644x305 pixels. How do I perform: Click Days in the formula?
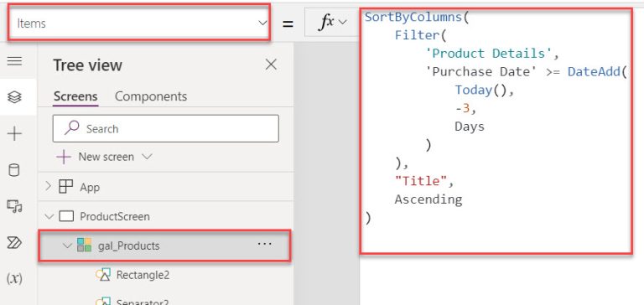point(470,127)
